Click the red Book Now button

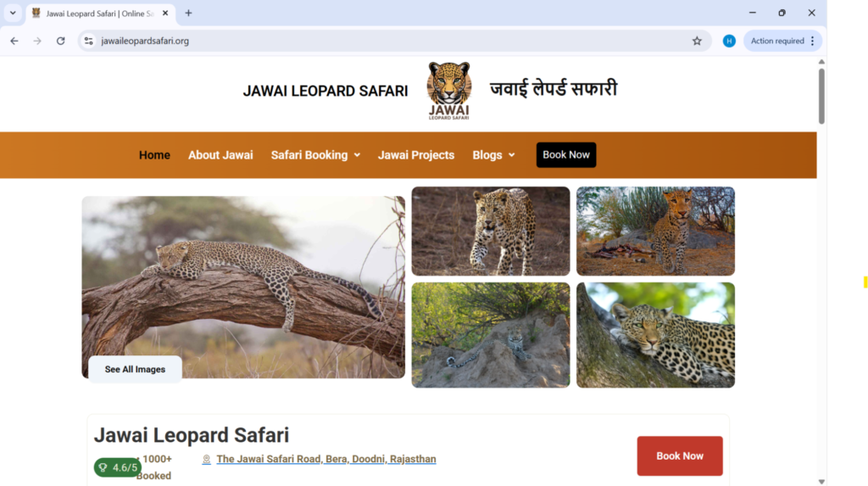pos(679,456)
